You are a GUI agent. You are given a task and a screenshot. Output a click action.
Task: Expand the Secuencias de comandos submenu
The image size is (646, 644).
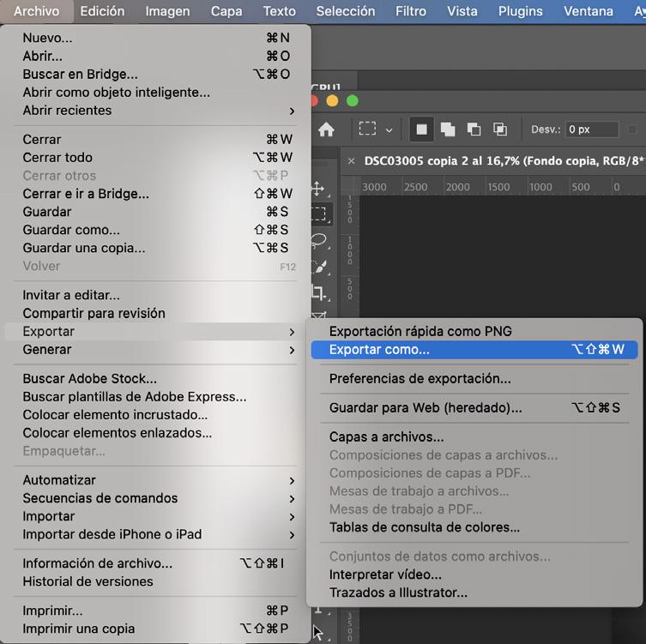[156, 498]
